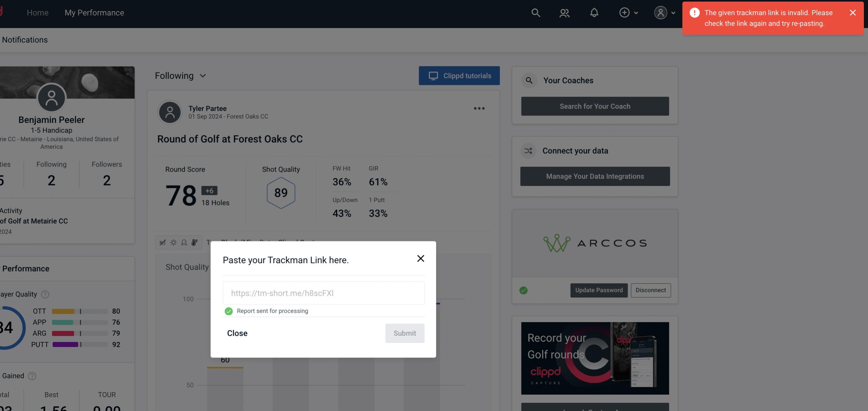Click the Search for Your Coach button
The width and height of the screenshot is (868, 411).
[595, 106]
